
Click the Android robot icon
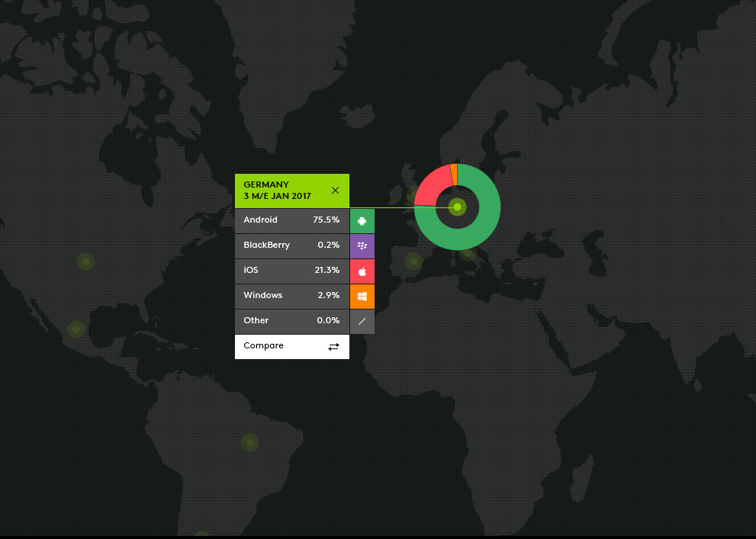click(362, 221)
